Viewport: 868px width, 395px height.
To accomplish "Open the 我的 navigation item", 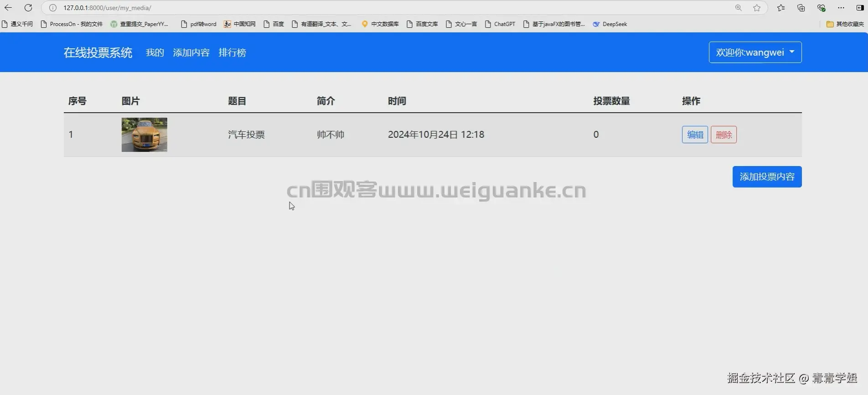I will (x=155, y=52).
